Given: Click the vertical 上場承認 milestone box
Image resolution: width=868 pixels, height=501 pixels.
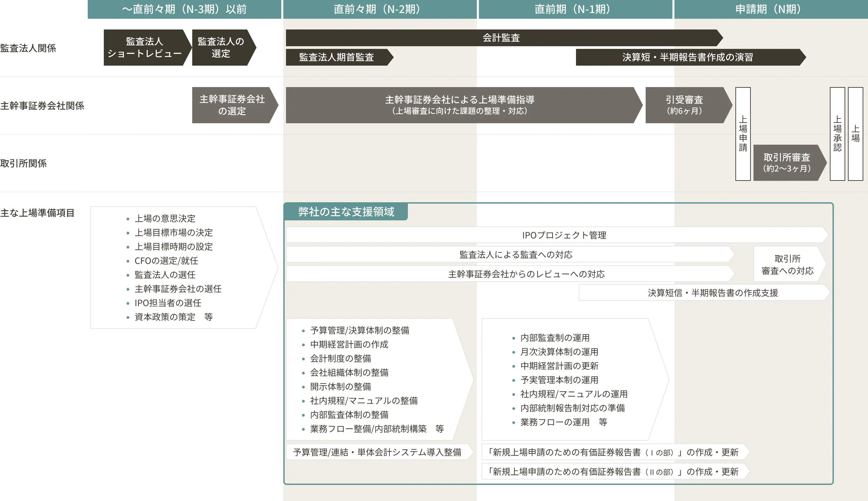Looking at the screenshot, I should 837,134.
